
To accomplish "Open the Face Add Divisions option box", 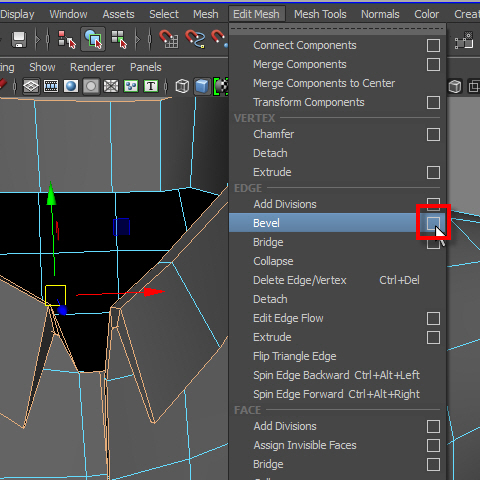I will coord(433,426).
